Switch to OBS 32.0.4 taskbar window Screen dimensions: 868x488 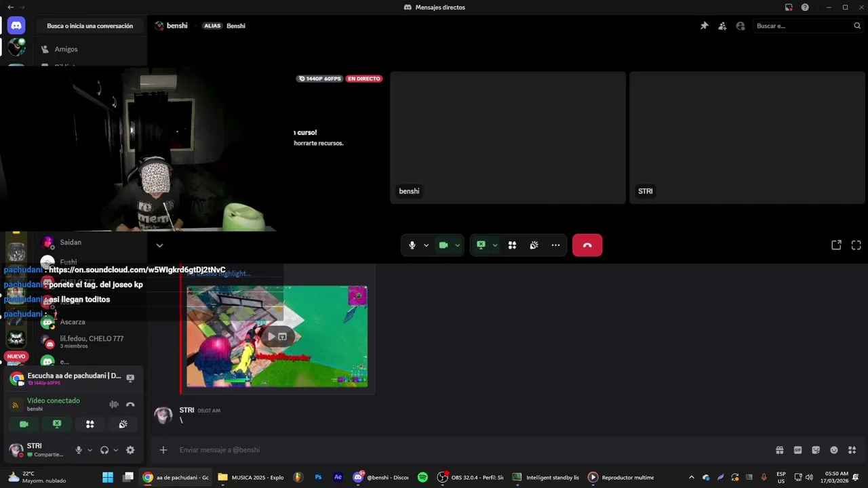(x=471, y=477)
